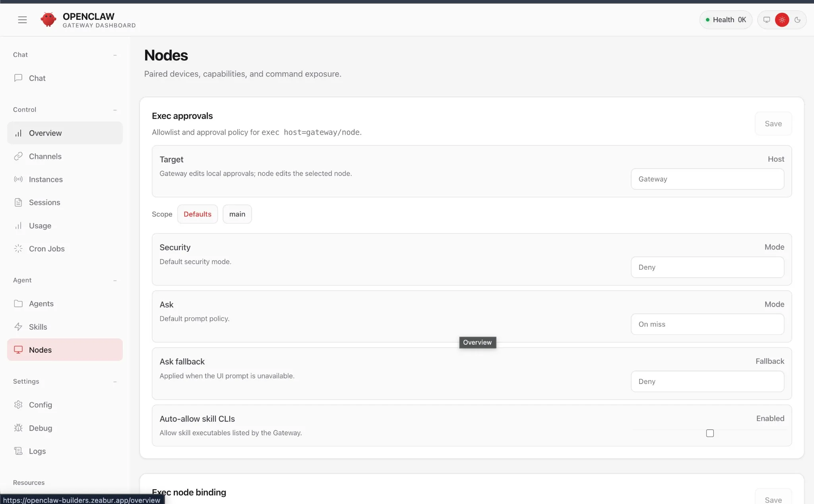This screenshot has height=504, width=814.
Task: Select the main scope tab
Action: pyautogui.click(x=237, y=214)
